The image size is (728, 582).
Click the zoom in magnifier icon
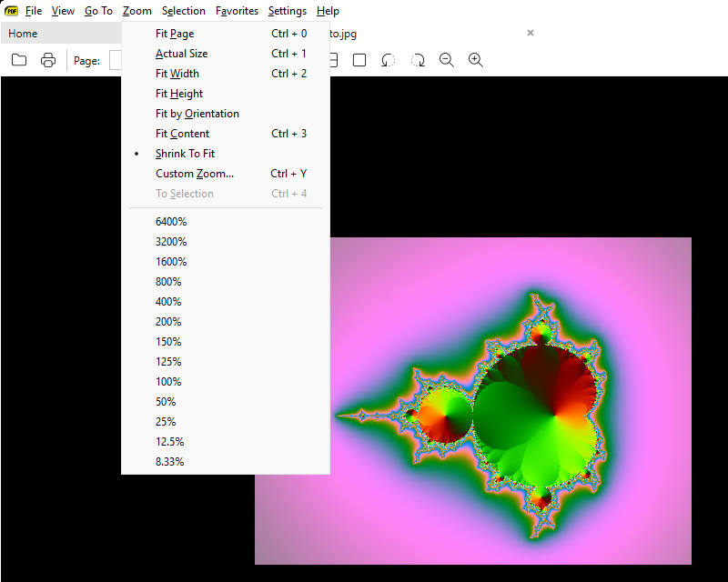(476, 60)
